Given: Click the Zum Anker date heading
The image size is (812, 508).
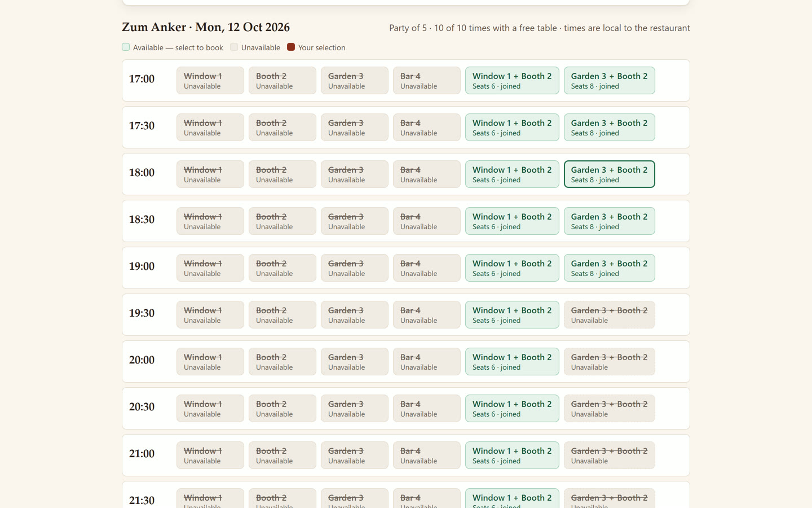Looking at the screenshot, I should point(206,27).
